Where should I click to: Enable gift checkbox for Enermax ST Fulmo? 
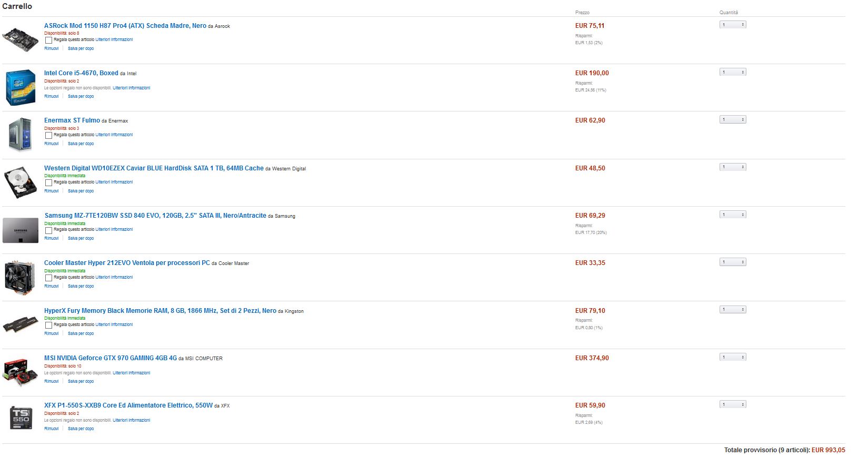click(x=48, y=135)
